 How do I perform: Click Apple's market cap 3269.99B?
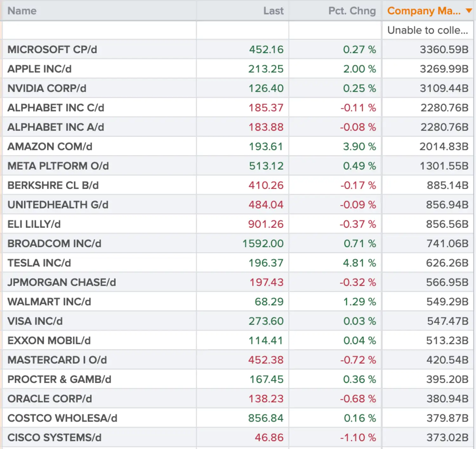444,69
